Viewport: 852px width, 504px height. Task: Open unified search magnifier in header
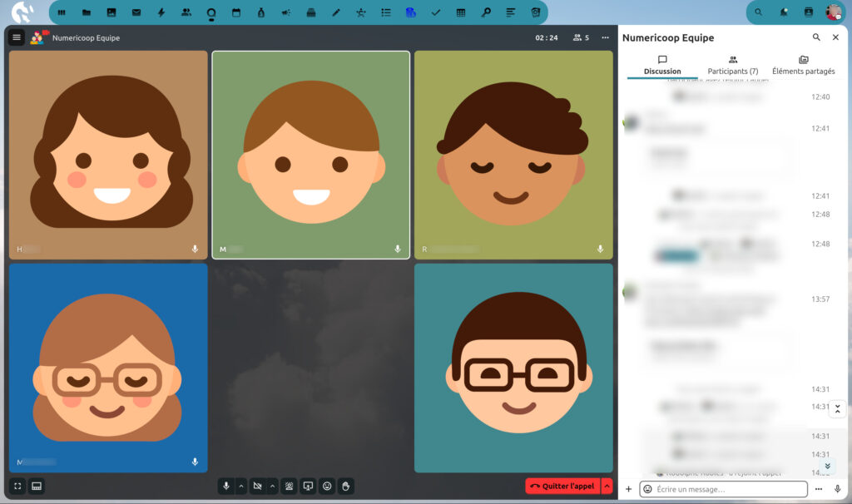pos(759,12)
